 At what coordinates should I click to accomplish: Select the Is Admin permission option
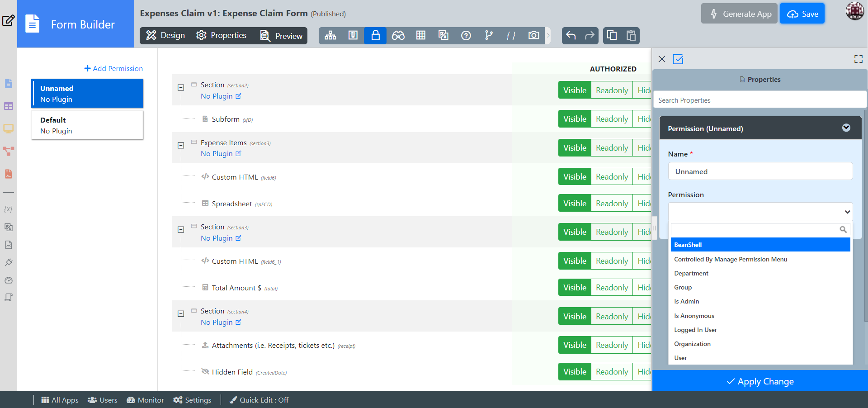coord(760,301)
